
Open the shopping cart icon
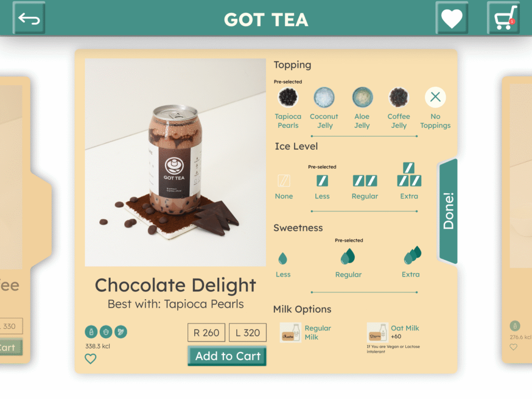click(x=503, y=18)
